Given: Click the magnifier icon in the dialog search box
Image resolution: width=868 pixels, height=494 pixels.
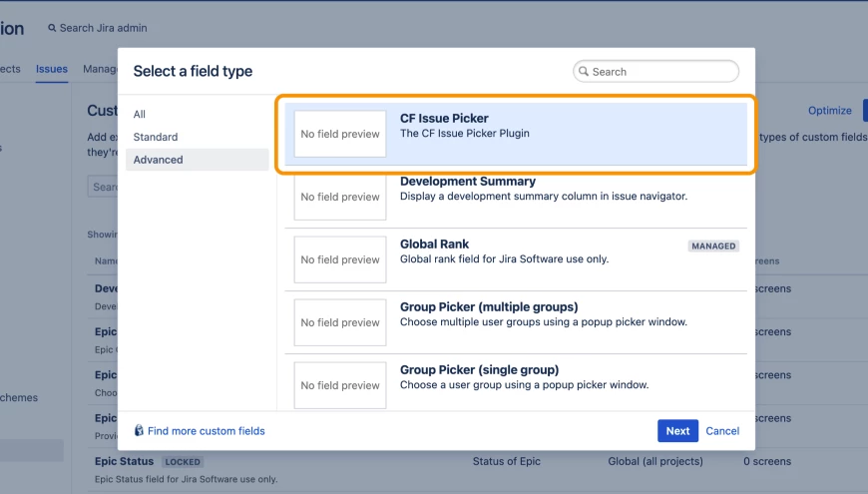Looking at the screenshot, I should click(x=584, y=72).
